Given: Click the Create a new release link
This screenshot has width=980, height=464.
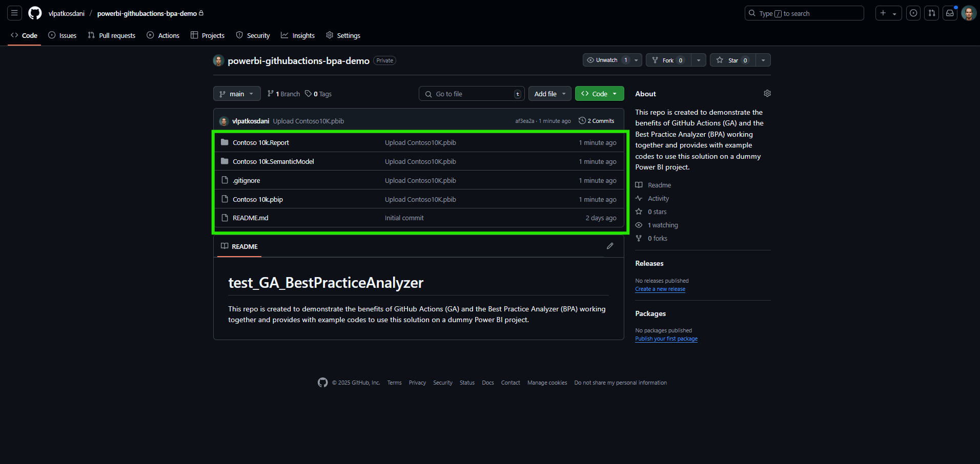Looking at the screenshot, I should coord(660,289).
